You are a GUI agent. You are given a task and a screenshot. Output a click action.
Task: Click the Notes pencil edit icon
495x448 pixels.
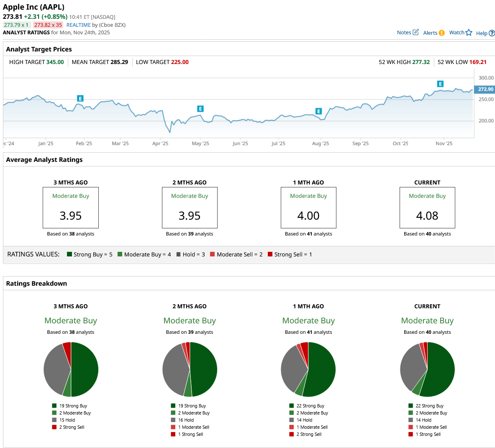pos(415,32)
